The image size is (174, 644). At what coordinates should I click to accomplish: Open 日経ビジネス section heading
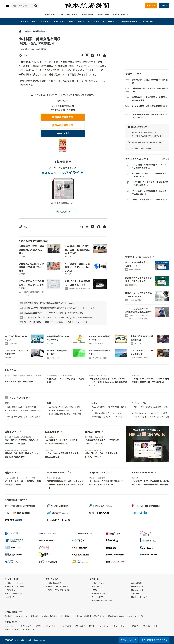[13, 432]
